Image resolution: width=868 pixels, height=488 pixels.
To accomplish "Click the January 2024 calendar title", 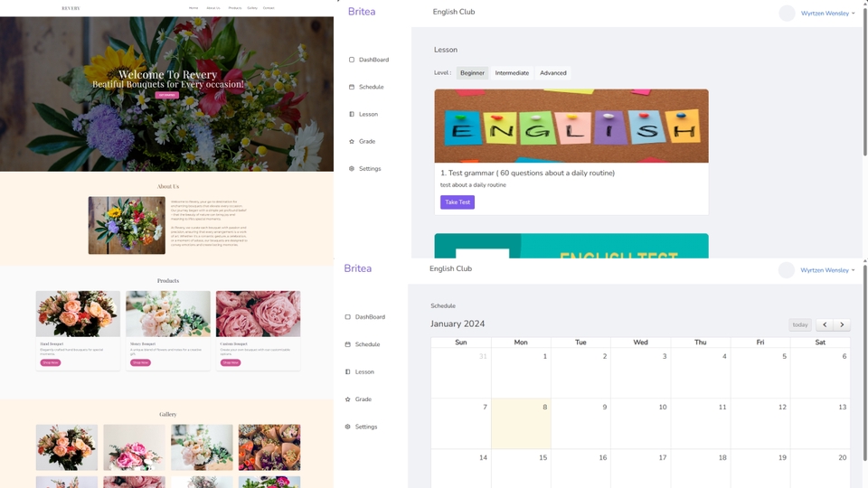I will (458, 324).
